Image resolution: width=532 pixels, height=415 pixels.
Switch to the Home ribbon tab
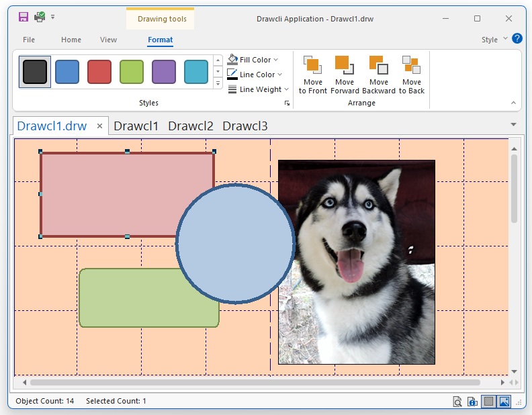(x=71, y=40)
